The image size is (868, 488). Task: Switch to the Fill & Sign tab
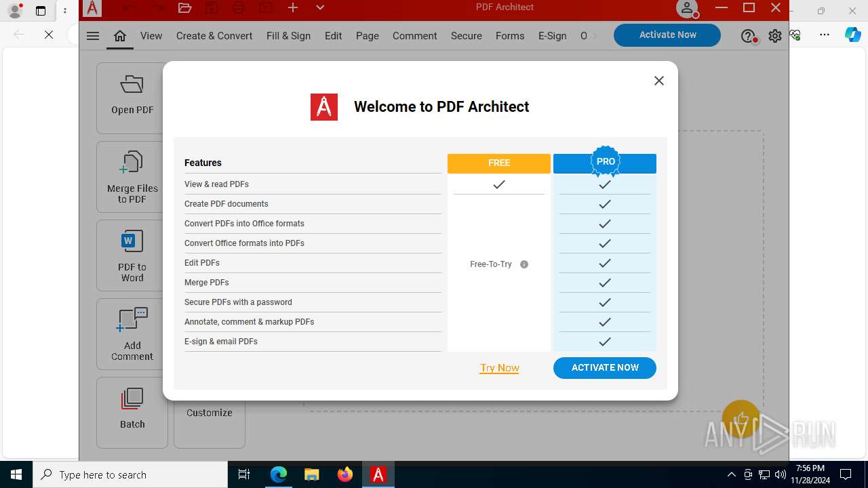pyautogui.click(x=288, y=36)
